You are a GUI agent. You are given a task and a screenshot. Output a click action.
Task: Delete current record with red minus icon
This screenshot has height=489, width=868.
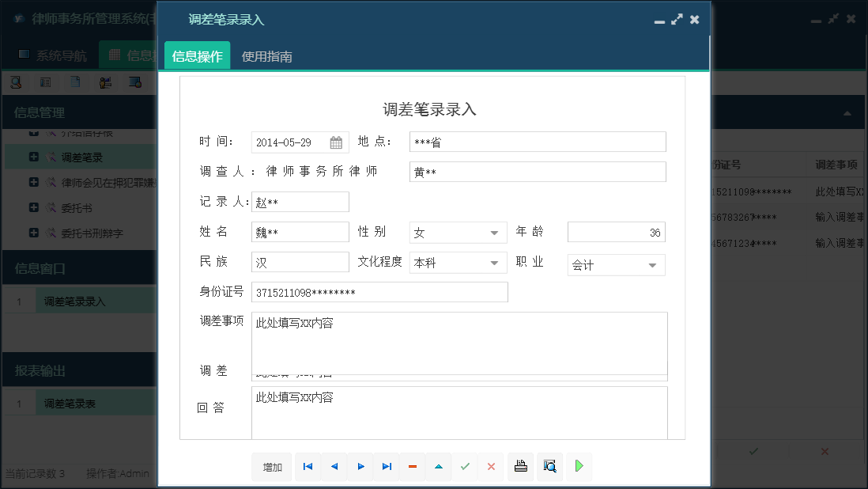click(412, 467)
